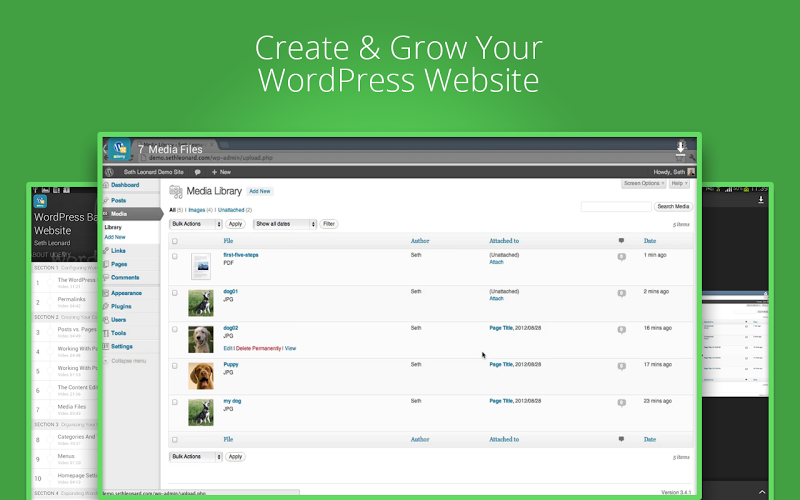Click comment bubble in Puppy row
800x500 pixels.
coord(621,366)
